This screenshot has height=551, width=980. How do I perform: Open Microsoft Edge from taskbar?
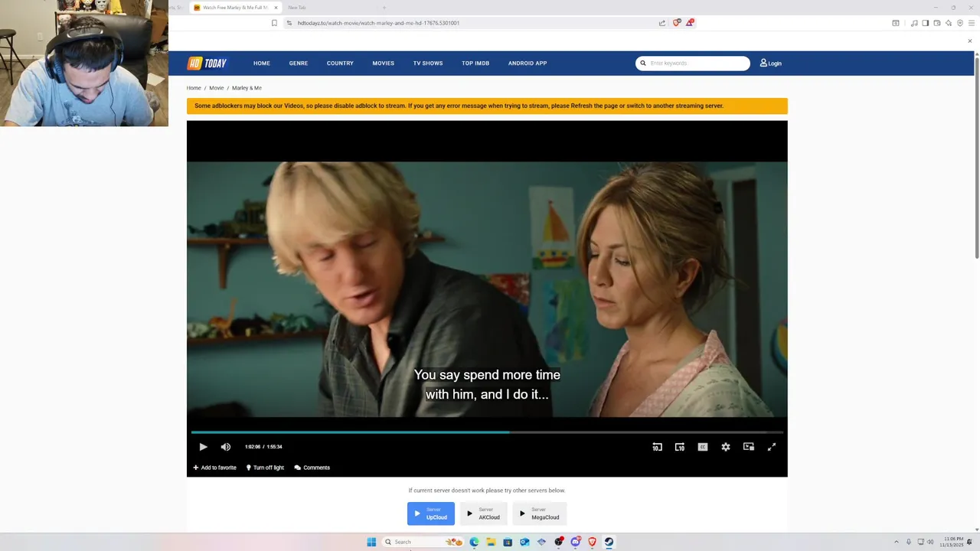(x=474, y=542)
